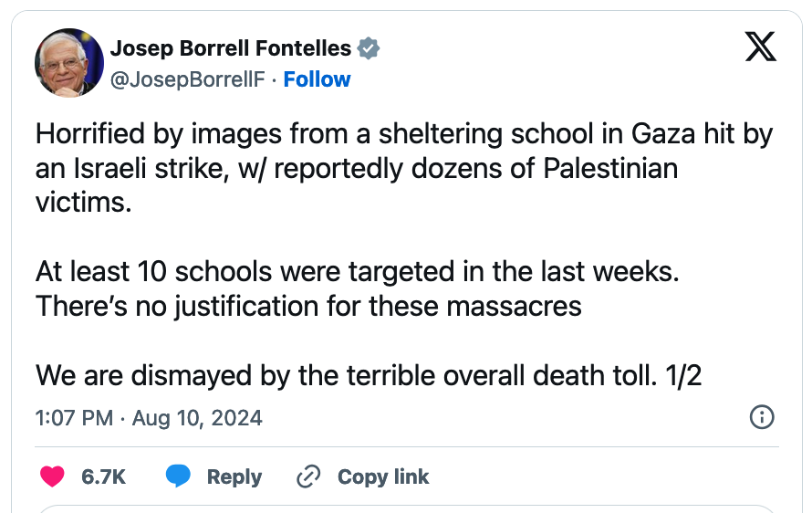
Task: Click the Aug 10, 2024 date
Action: [197, 418]
